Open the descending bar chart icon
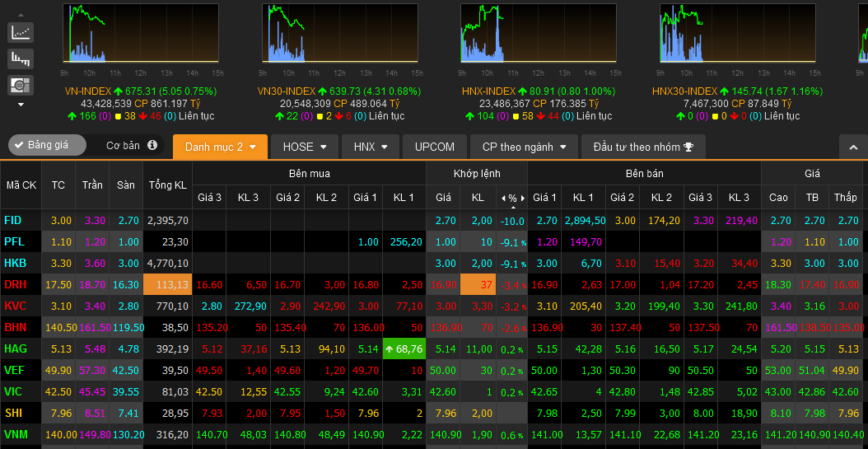Screen dimensions: 868x449 click(x=21, y=58)
